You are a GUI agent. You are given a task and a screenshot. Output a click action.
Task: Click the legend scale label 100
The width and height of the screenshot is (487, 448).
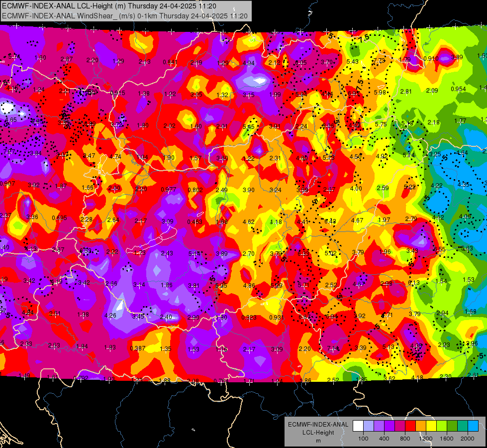pos(363,439)
